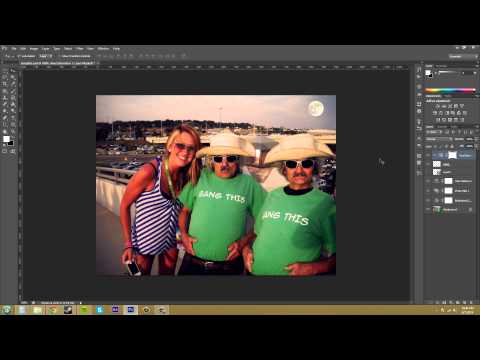This screenshot has height=360, width=480.
Task: Click the delete layer trash icon
Action: (471, 302)
